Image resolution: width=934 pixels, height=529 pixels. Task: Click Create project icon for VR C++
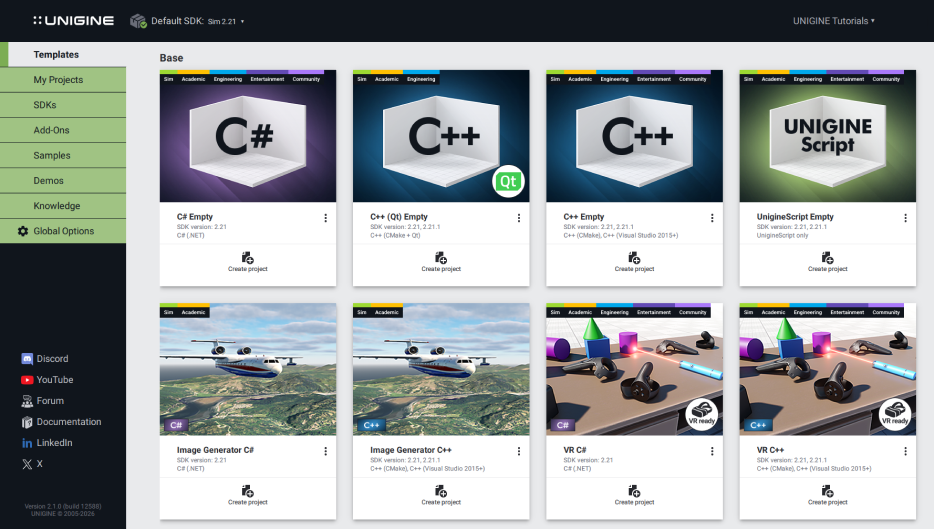coord(827,491)
